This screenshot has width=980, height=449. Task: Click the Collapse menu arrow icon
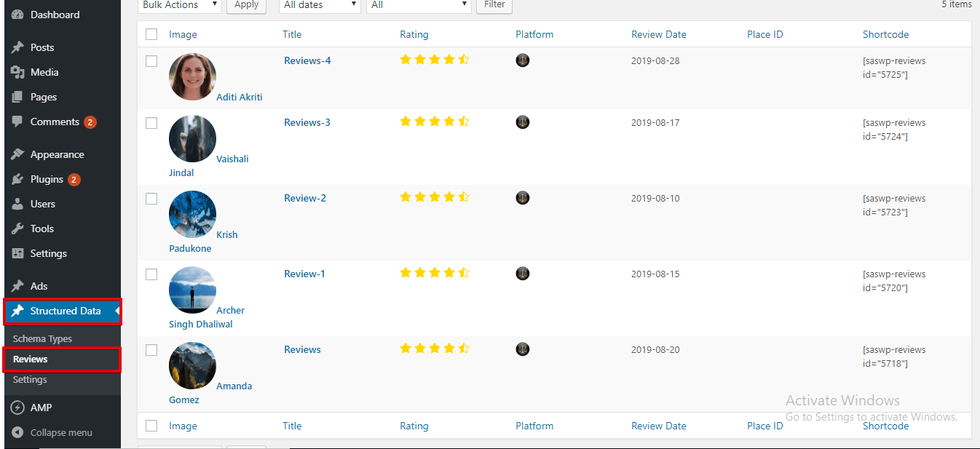click(17, 432)
